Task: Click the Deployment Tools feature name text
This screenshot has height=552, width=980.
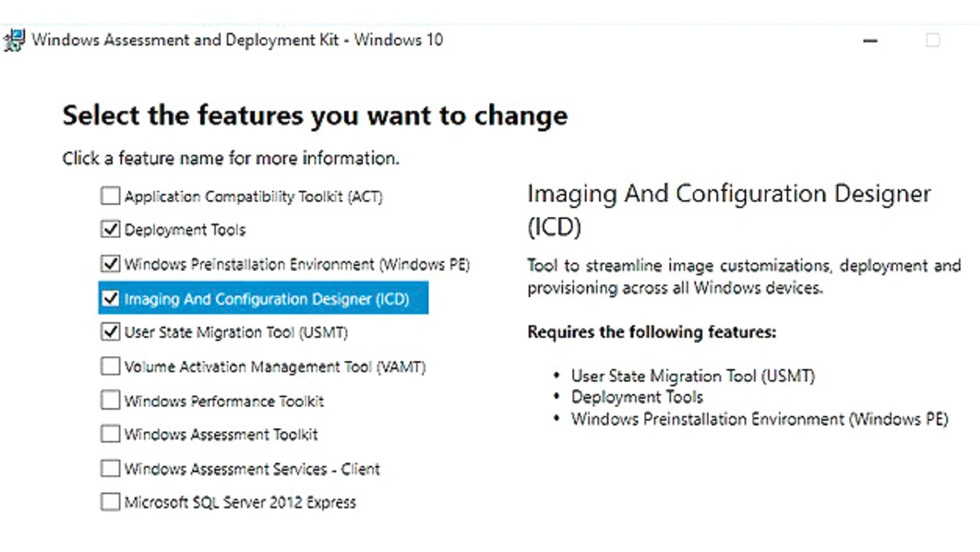Action: pos(185,230)
